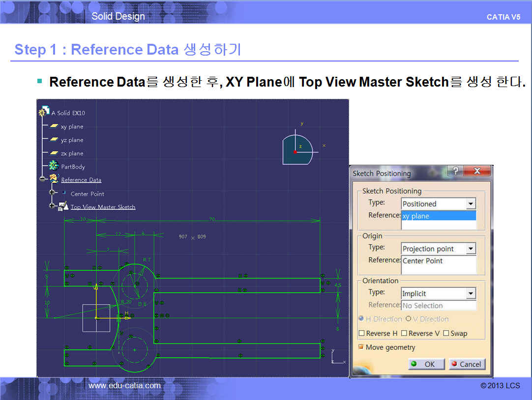
Task: Click the Reference Data geometrical set icon
Action: [54, 179]
